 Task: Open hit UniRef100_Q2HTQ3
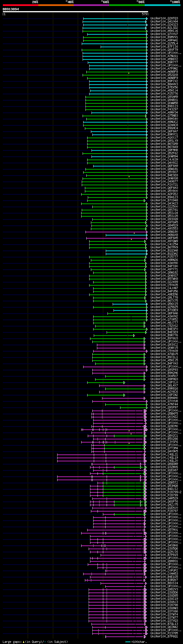point(164,18)
